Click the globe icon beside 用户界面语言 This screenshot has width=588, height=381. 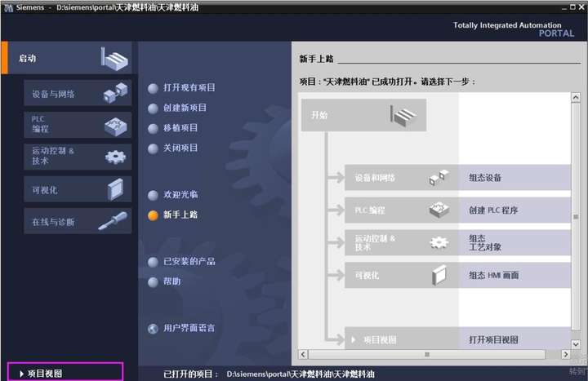153,329
